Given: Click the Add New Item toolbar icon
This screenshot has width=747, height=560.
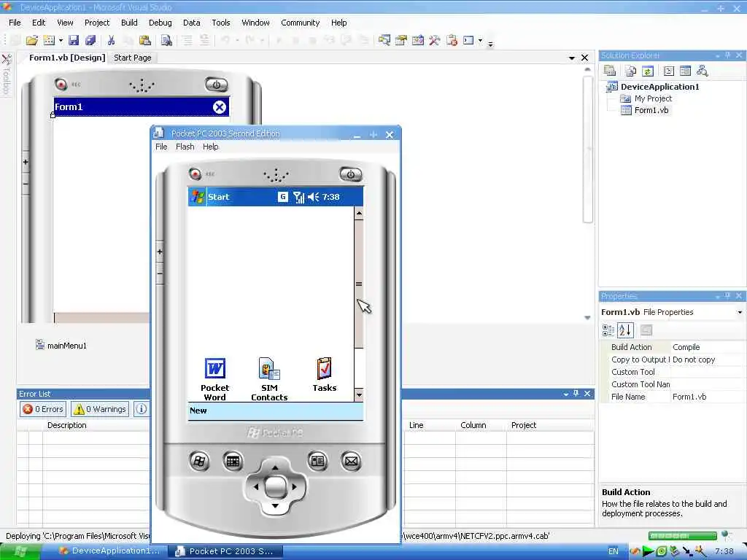Looking at the screenshot, I should tap(49, 41).
